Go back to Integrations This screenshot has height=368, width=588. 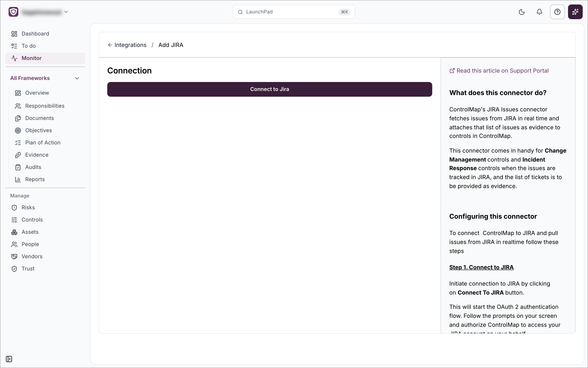click(130, 45)
